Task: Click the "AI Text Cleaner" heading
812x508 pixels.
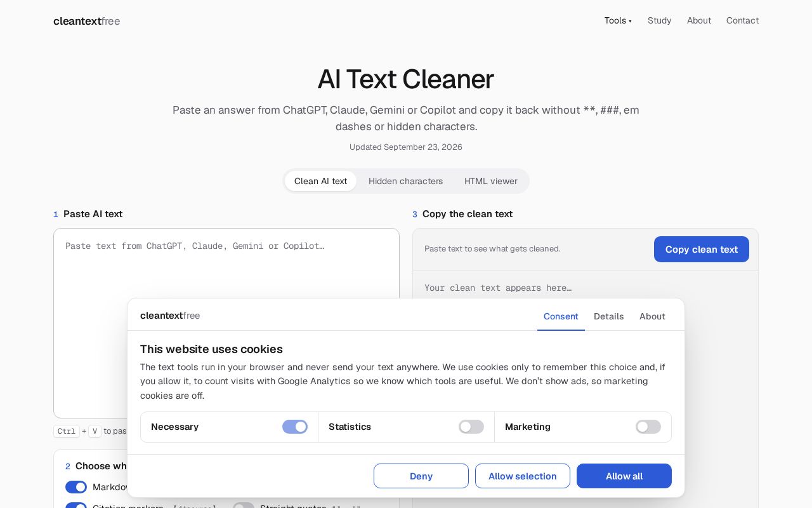Action: pyautogui.click(x=406, y=79)
